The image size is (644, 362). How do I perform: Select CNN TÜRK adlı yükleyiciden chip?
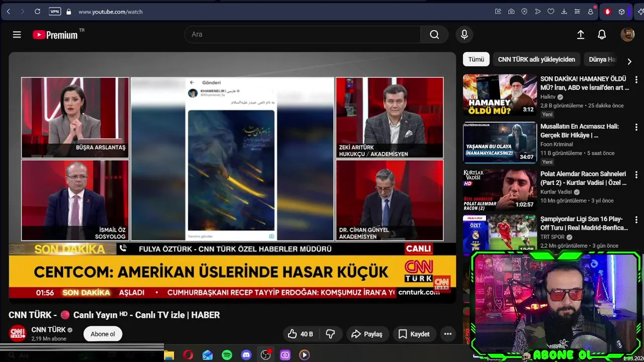point(536,59)
